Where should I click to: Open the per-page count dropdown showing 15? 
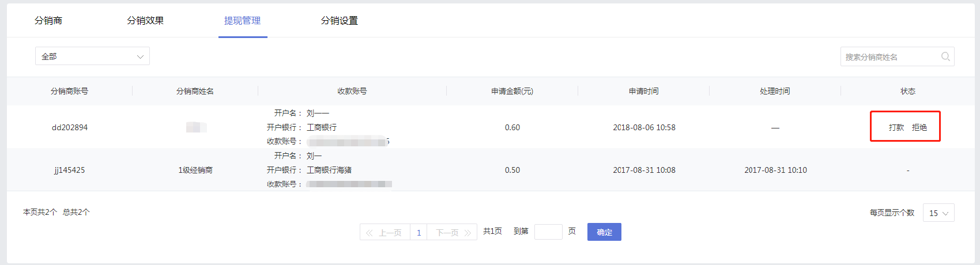[938, 213]
